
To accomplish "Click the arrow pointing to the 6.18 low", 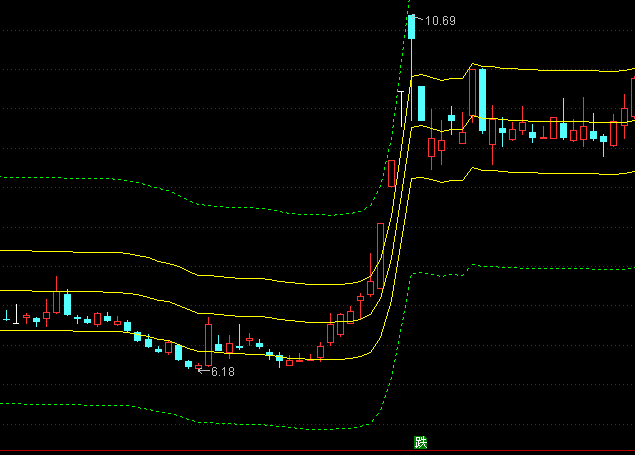I will click(x=202, y=370).
